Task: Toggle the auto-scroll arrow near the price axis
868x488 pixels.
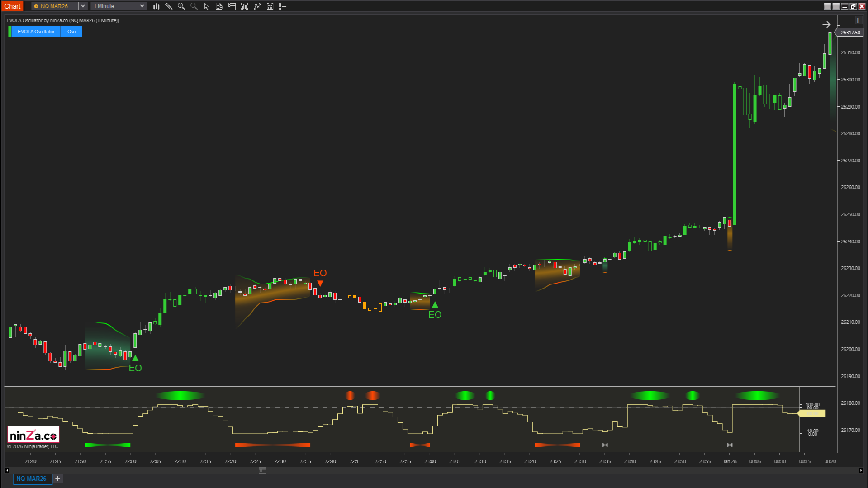Action: 827,24
